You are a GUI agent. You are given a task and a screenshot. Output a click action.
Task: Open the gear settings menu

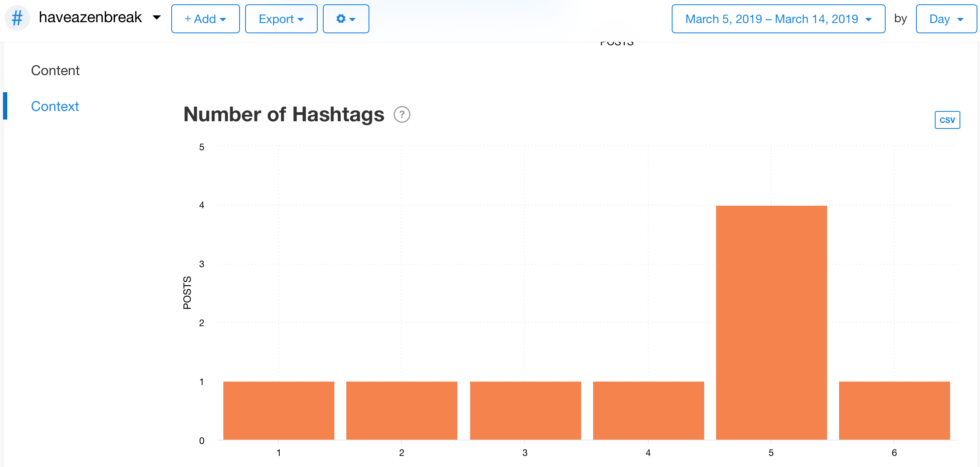point(345,19)
